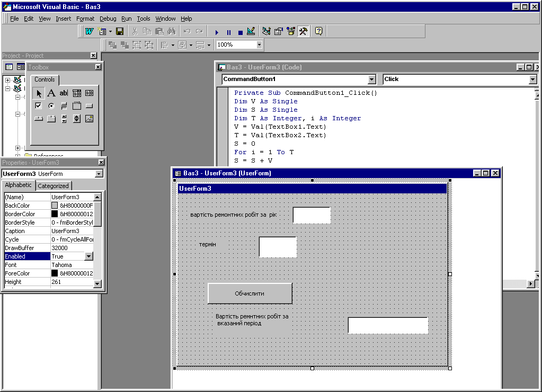The width and height of the screenshot is (542, 392).
Task: Click the Reset stop icon
Action: click(x=240, y=32)
